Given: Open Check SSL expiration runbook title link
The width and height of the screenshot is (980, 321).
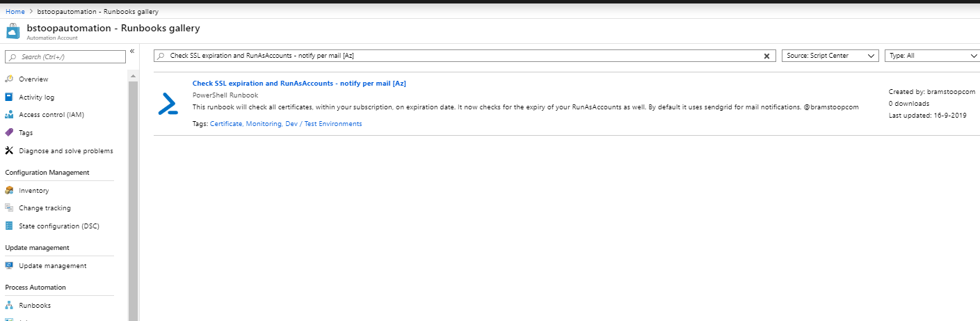Looking at the screenshot, I should [x=299, y=84].
